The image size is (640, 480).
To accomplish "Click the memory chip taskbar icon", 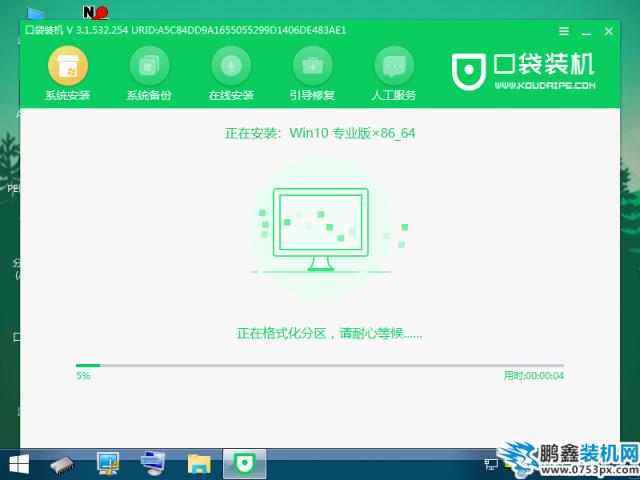I will [63, 464].
